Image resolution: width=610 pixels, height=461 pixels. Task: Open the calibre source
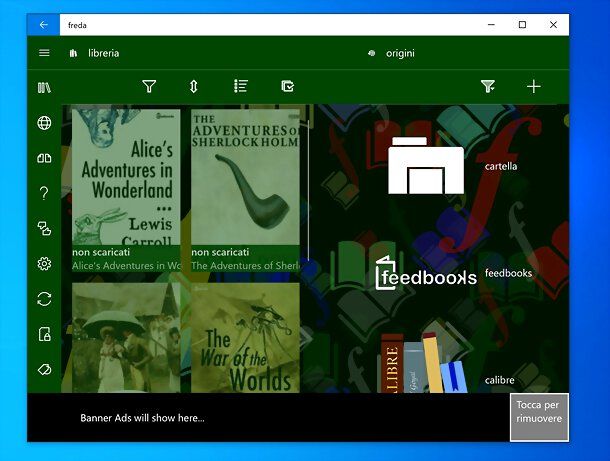click(x=500, y=380)
